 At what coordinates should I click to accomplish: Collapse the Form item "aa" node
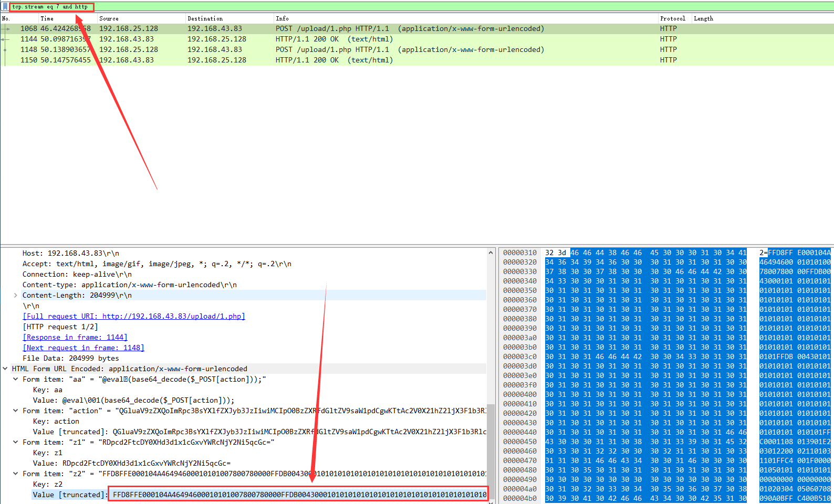[x=16, y=380]
